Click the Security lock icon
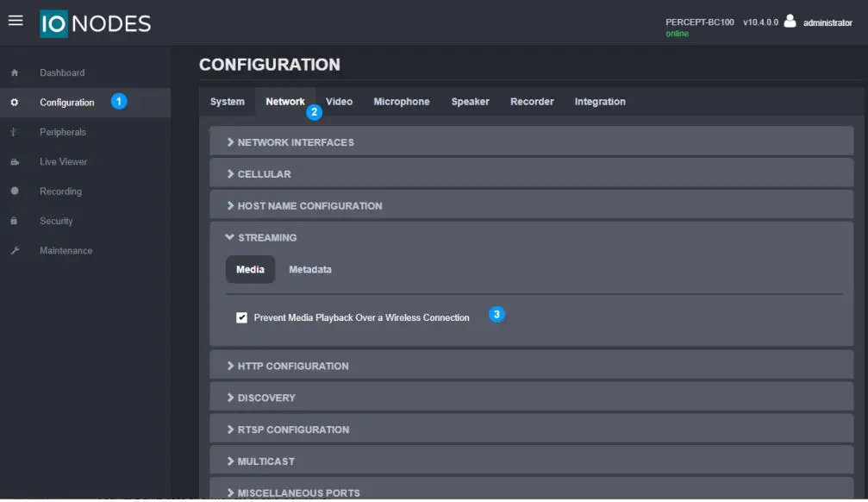 click(x=14, y=222)
